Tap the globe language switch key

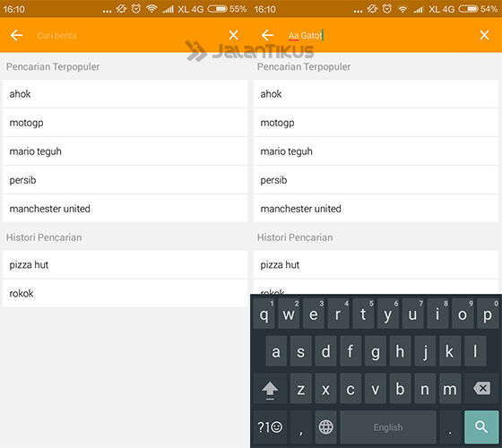coord(326,426)
